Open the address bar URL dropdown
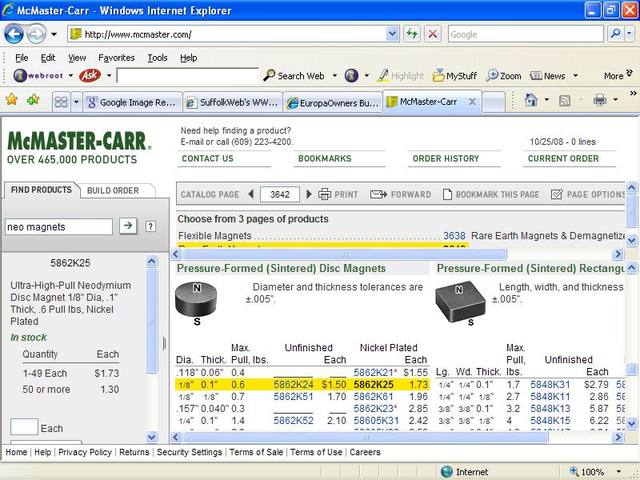 tap(393, 33)
